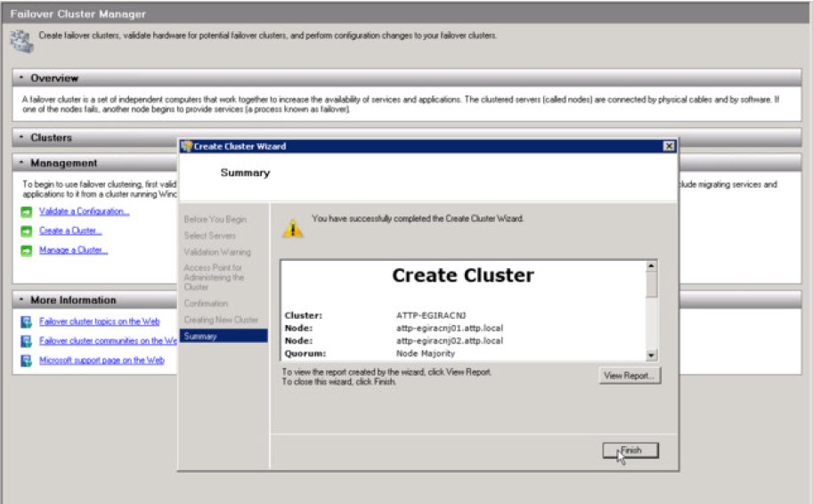Click the Finish button in the wizard
This screenshot has width=813, height=504.
630,450
